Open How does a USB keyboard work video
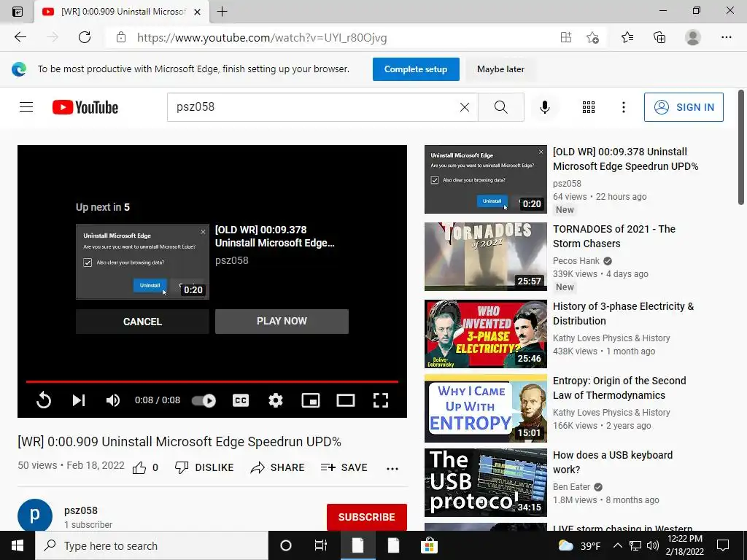 613,462
